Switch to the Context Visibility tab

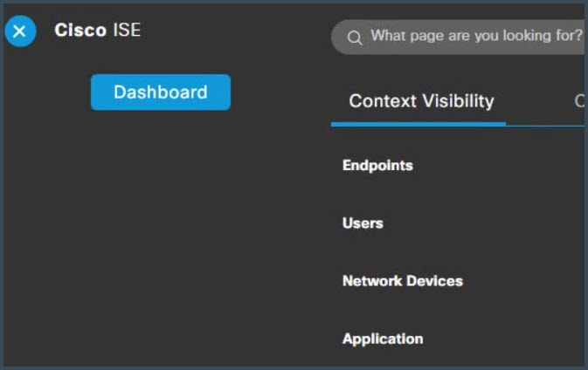(421, 101)
